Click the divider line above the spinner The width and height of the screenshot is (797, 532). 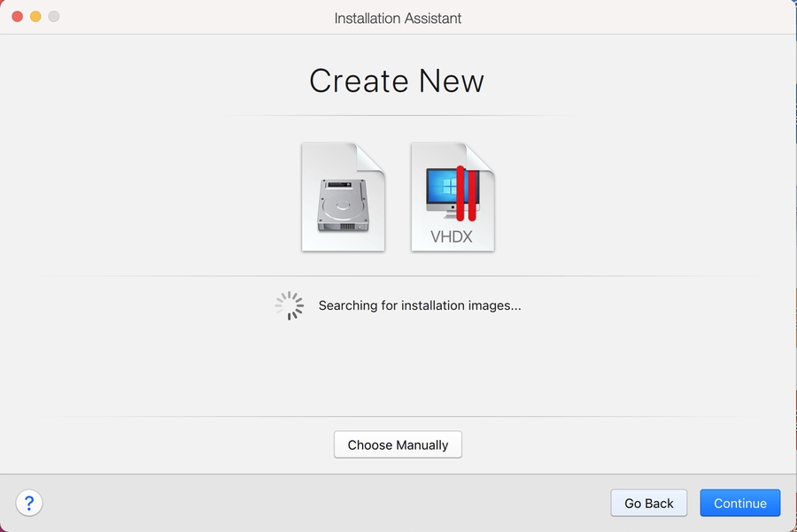pyautogui.click(x=398, y=275)
